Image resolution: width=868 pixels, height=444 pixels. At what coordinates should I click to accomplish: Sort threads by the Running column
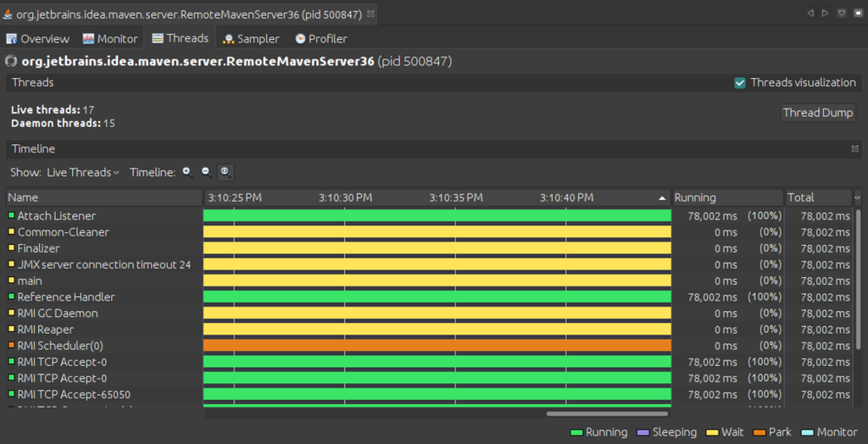[x=726, y=197]
